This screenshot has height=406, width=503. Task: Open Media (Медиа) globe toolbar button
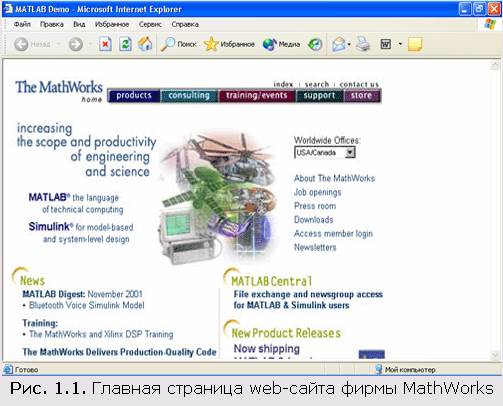[x=281, y=44]
